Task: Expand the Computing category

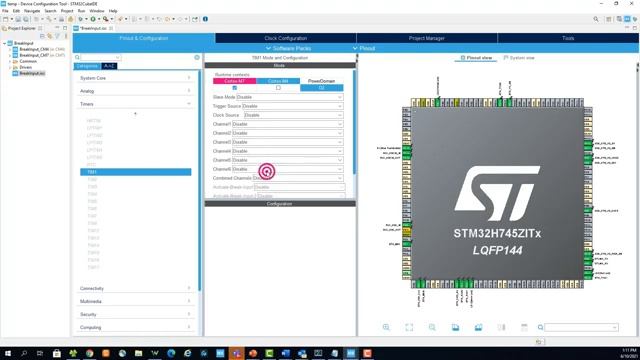Action: point(136,327)
